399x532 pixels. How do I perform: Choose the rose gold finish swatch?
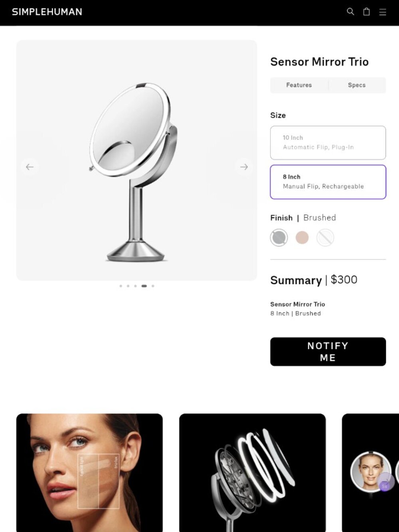[x=302, y=237]
